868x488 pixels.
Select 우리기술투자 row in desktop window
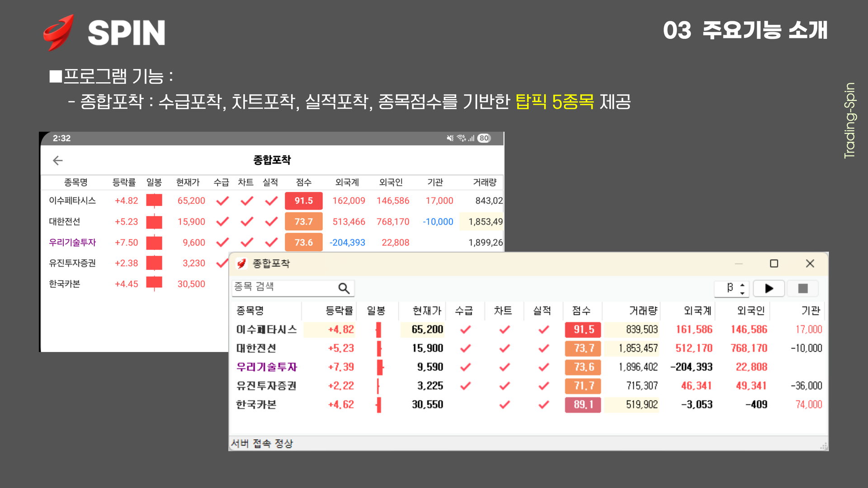[x=266, y=367]
